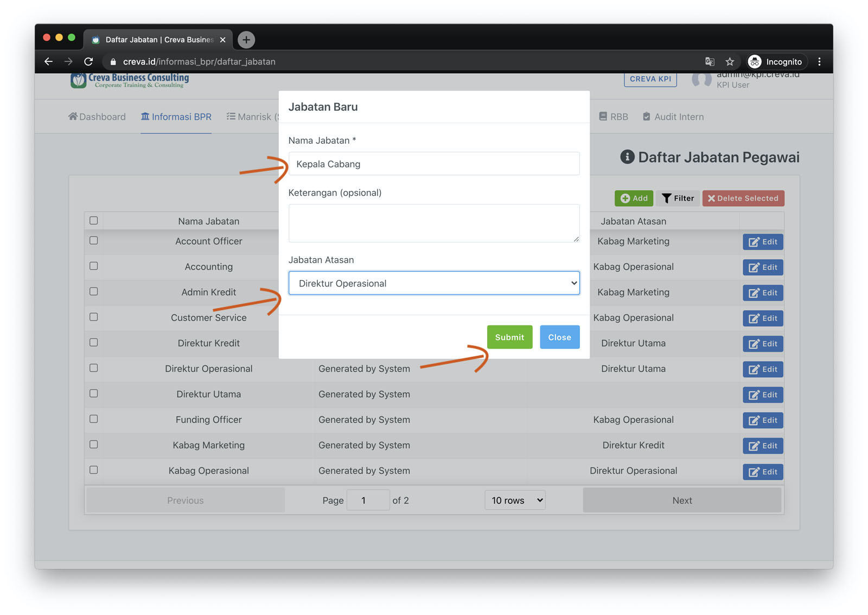Open the Audit Intern menu
This screenshot has width=868, height=615.
[673, 117]
